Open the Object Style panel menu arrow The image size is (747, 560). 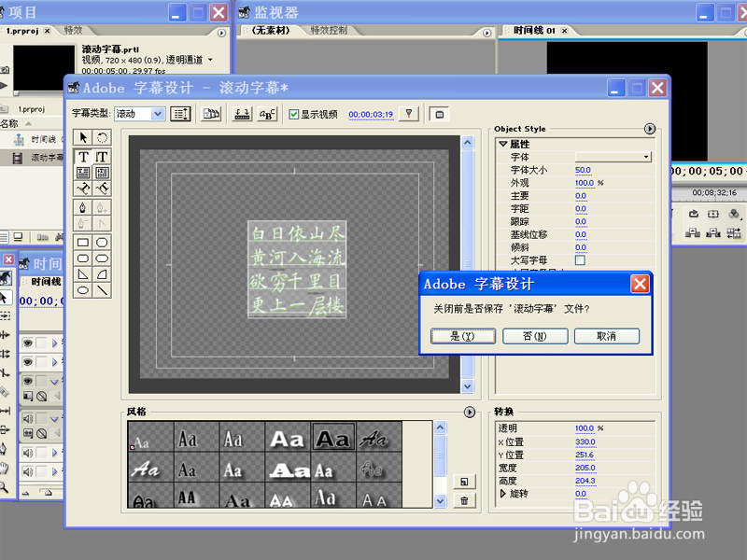[649, 129]
